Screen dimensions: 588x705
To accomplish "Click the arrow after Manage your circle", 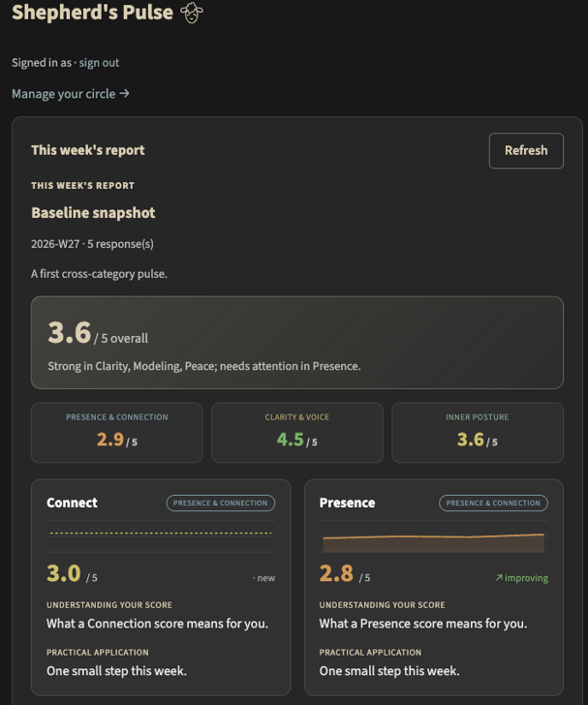I will 125,94.
